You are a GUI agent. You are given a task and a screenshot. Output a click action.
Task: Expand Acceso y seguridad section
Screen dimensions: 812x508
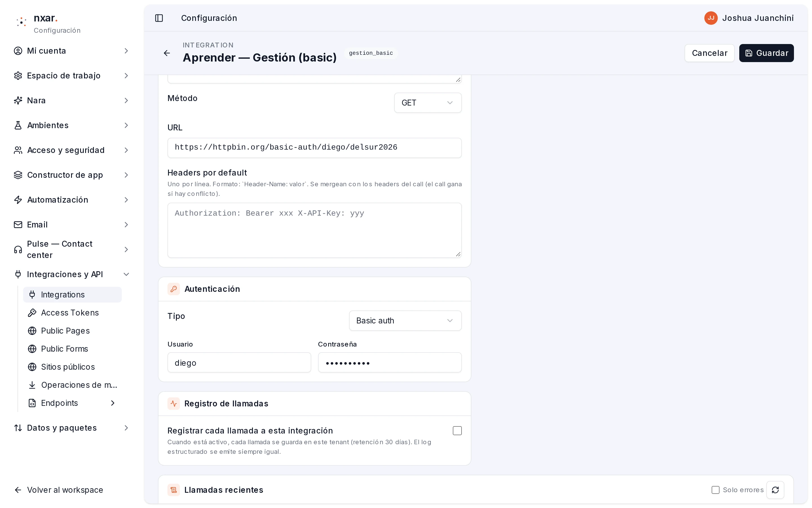[x=71, y=150]
